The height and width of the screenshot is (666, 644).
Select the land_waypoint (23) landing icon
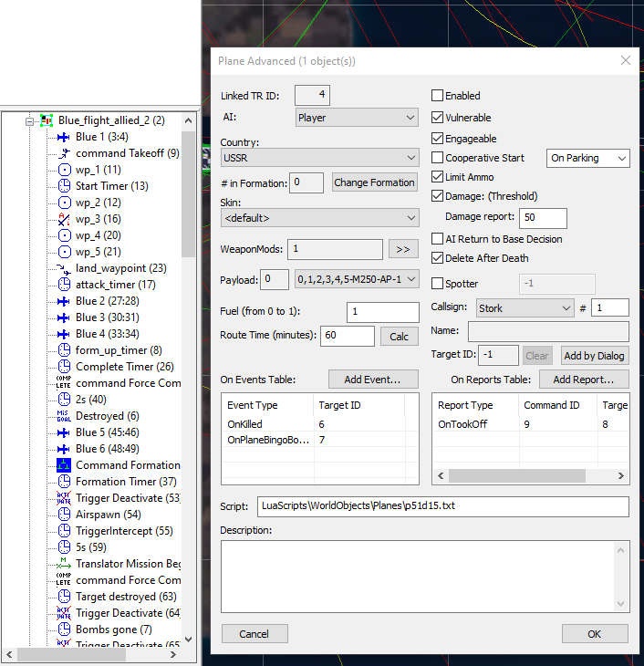[x=64, y=268]
